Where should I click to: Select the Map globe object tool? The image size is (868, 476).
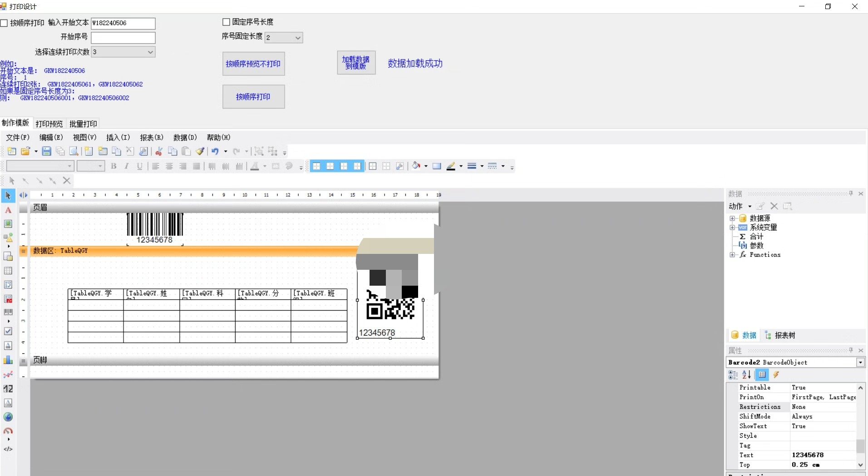pos(8,417)
